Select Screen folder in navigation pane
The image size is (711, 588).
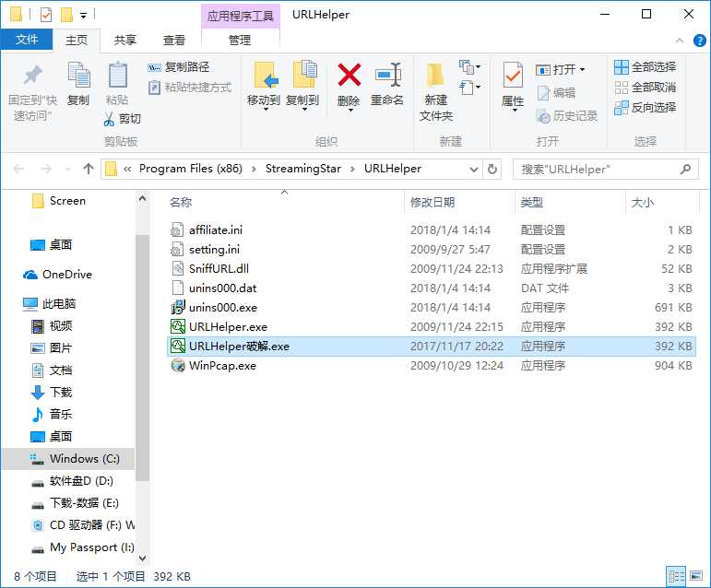[x=58, y=201]
